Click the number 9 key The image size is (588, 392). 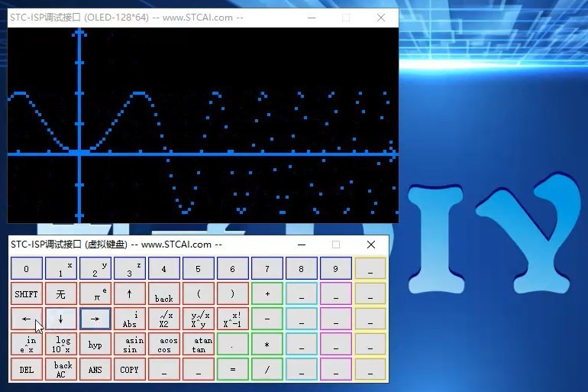(336, 268)
